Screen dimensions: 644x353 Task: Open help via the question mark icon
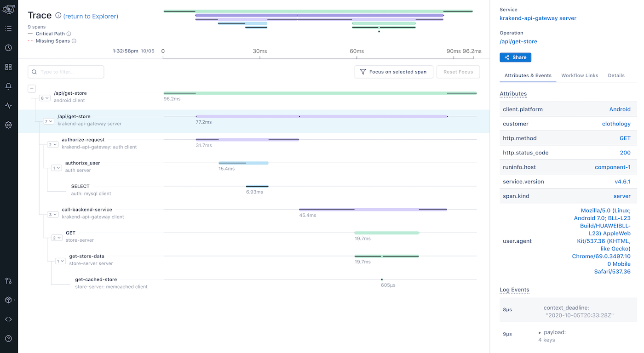tap(8, 338)
